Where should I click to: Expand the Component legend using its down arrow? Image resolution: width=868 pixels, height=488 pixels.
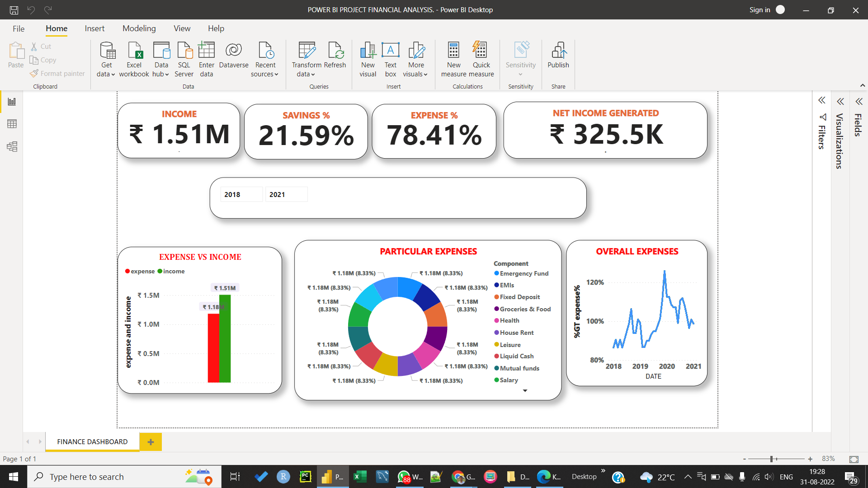point(525,390)
